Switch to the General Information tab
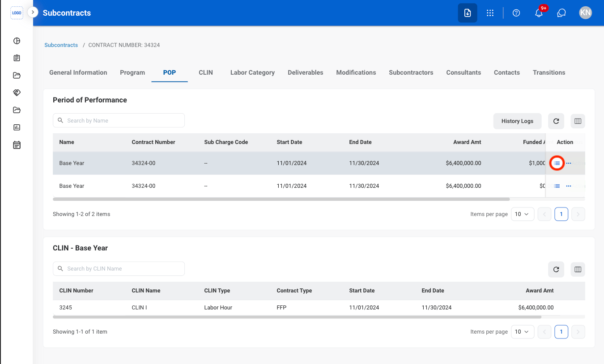This screenshot has height=364, width=604. point(78,72)
